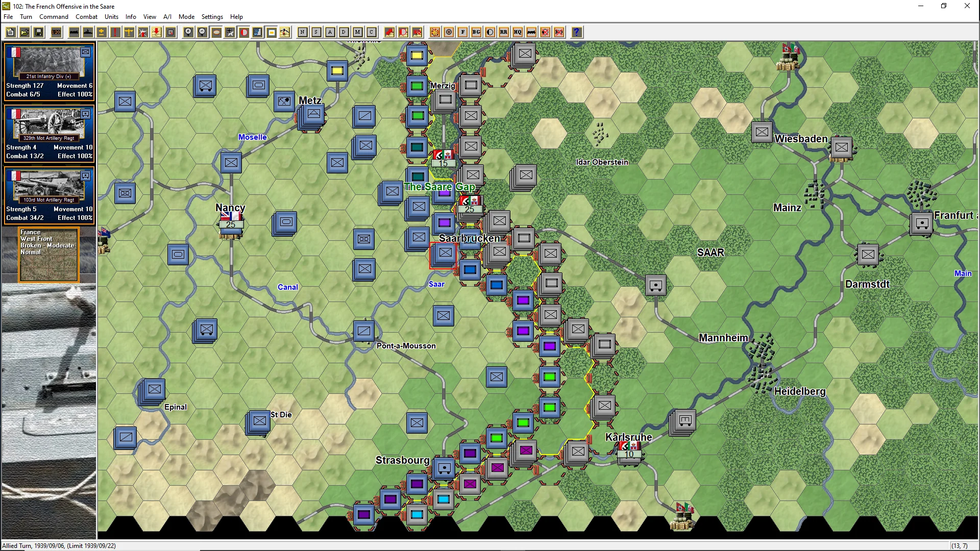Click the crossed-out HQ toolbar icon
The image size is (980, 551).
click(x=559, y=32)
